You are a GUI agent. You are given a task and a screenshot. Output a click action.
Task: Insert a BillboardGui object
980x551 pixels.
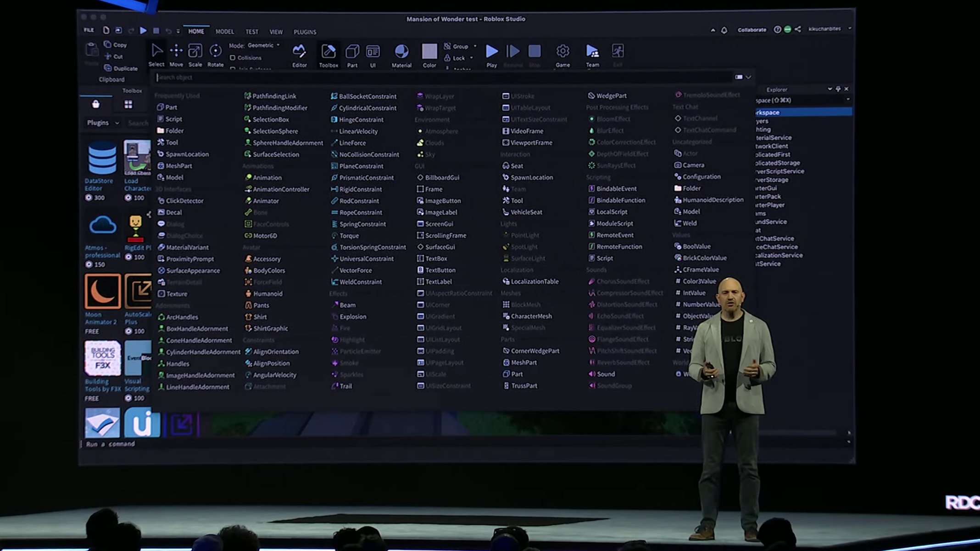pos(438,177)
